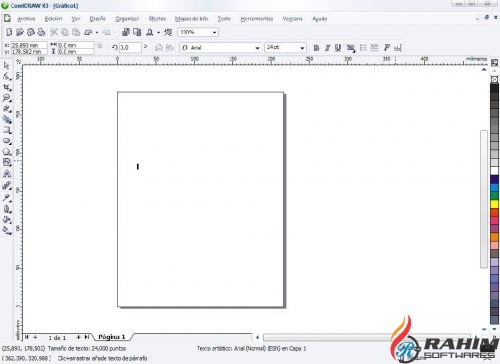Pick the orange color swatch in palette
This screenshot has height=364, width=500.
pos(494,237)
